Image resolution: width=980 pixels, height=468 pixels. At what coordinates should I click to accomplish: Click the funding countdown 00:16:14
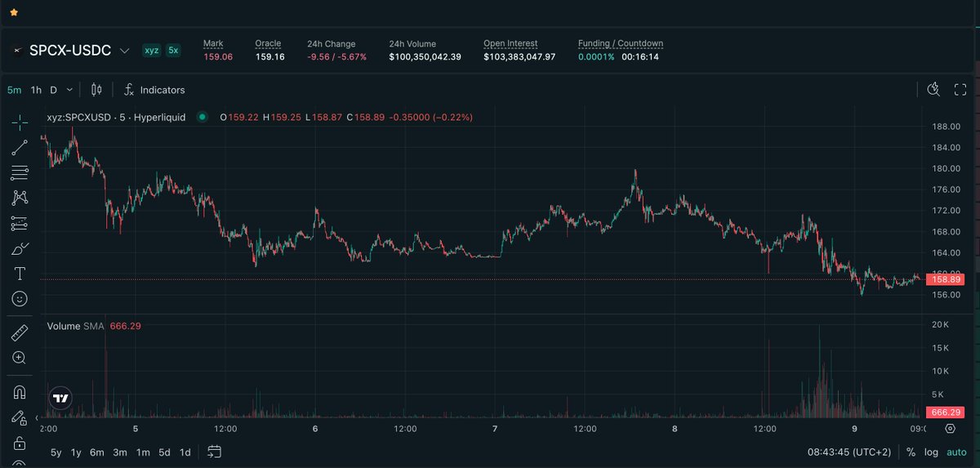pos(640,57)
